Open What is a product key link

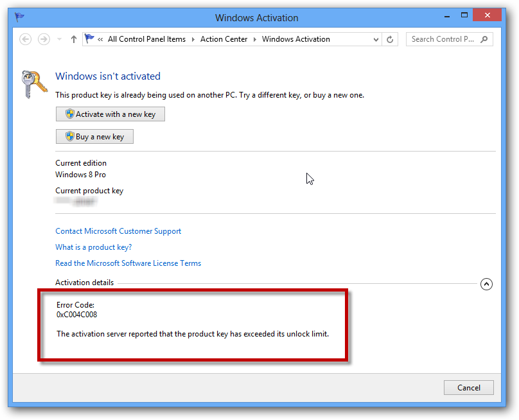pyautogui.click(x=93, y=247)
